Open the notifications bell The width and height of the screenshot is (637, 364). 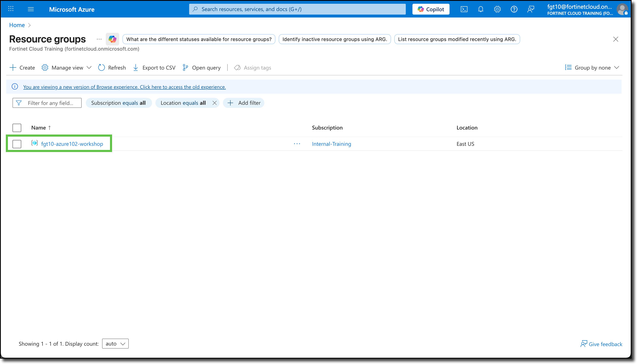coord(481,9)
